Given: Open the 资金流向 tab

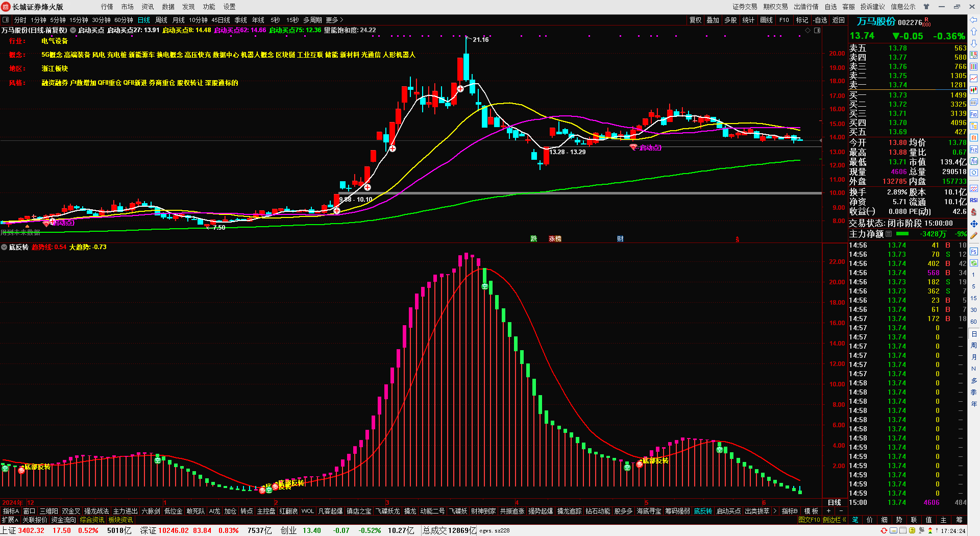Looking at the screenshot, I should click(x=63, y=520).
